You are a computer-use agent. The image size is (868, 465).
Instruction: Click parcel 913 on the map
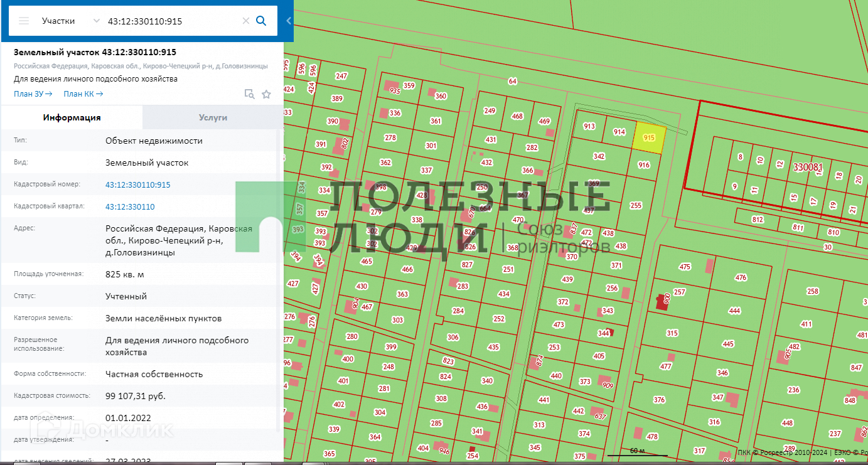(589, 126)
